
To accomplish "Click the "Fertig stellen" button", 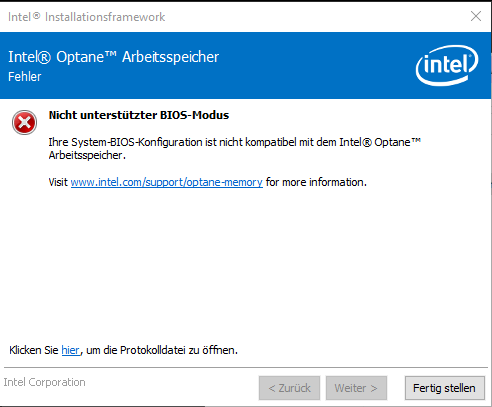I will pos(445,388).
